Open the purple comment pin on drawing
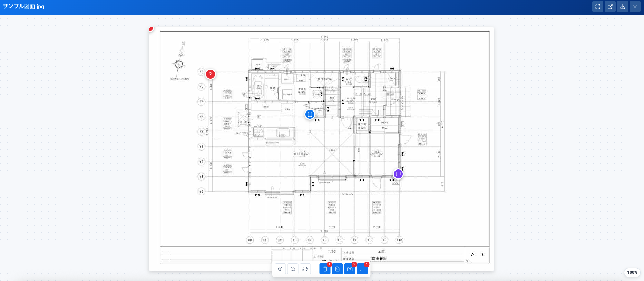This screenshot has height=281, width=644. click(x=398, y=174)
